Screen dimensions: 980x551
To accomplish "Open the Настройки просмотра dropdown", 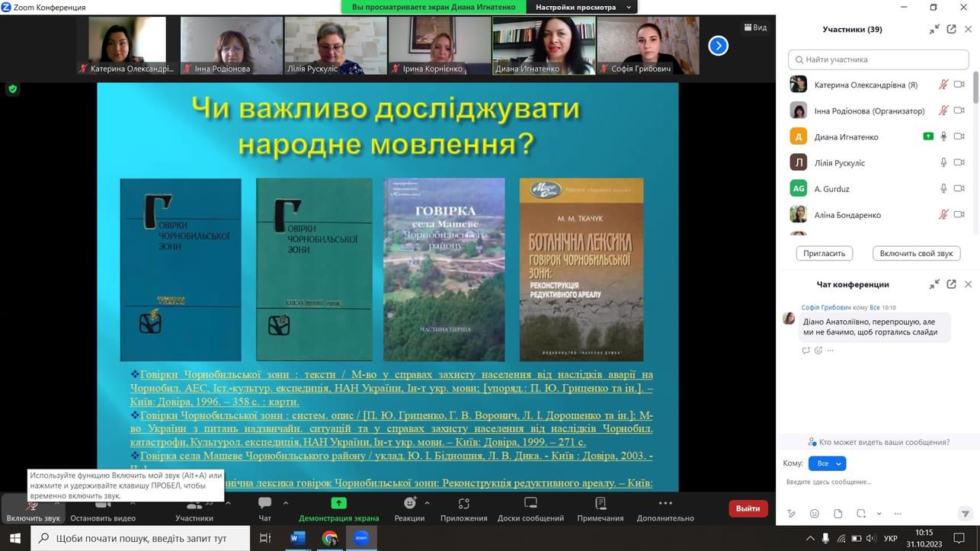I will [584, 7].
